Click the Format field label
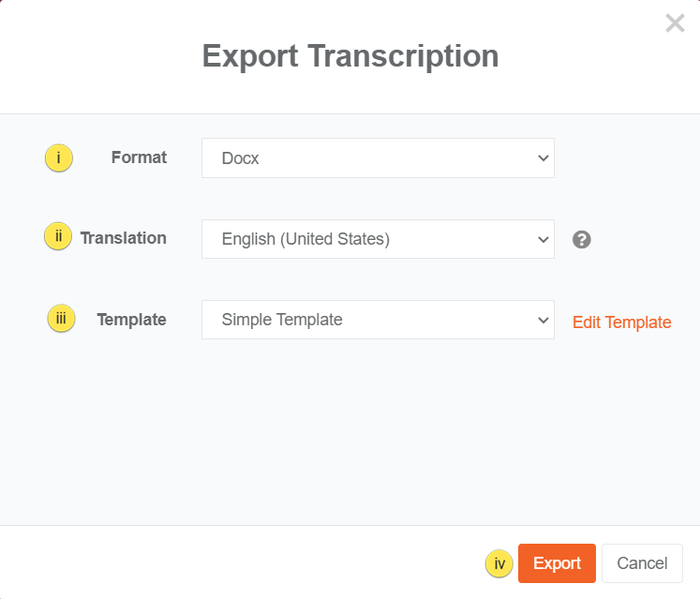 tap(139, 157)
